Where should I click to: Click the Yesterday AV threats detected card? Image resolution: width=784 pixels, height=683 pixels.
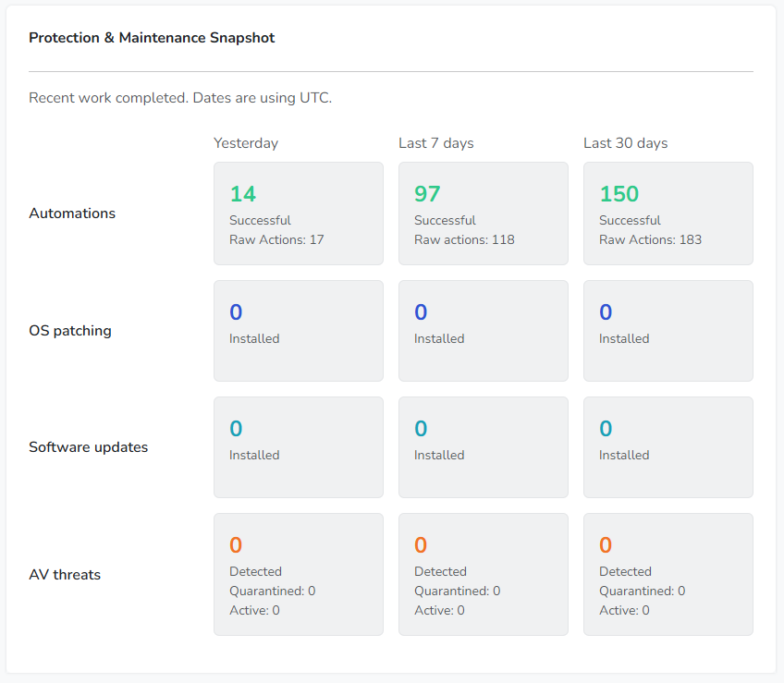click(298, 574)
